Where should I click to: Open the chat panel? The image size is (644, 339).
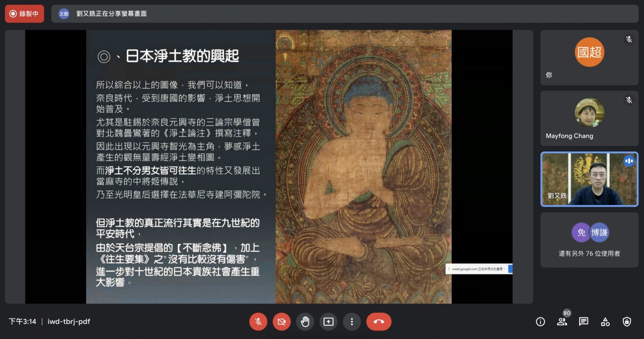(584, 321)
